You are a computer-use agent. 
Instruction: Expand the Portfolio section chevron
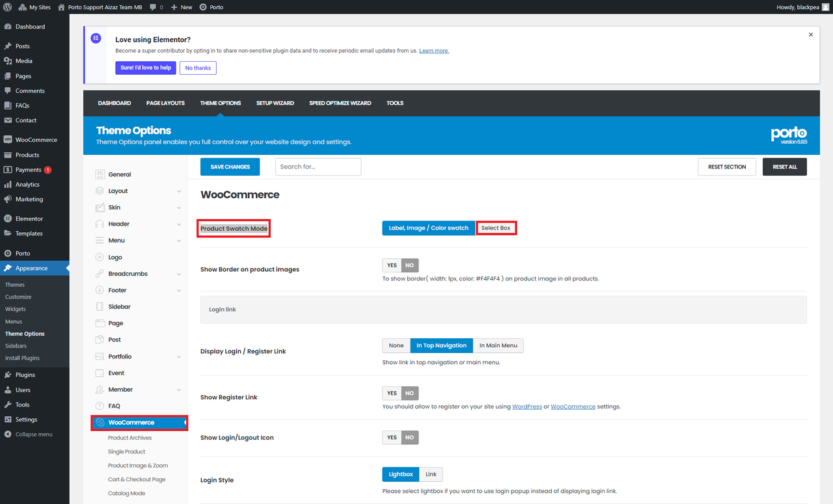tap(179, 356)
